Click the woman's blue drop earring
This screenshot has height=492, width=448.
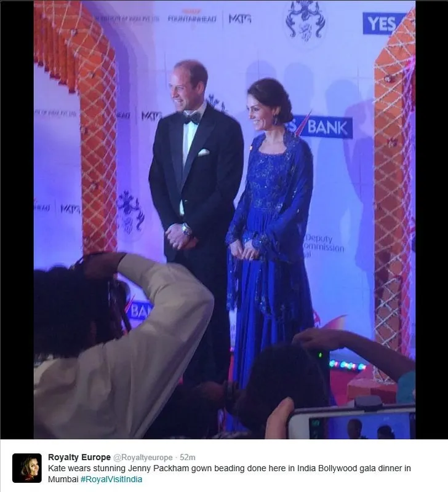[276, 120]
